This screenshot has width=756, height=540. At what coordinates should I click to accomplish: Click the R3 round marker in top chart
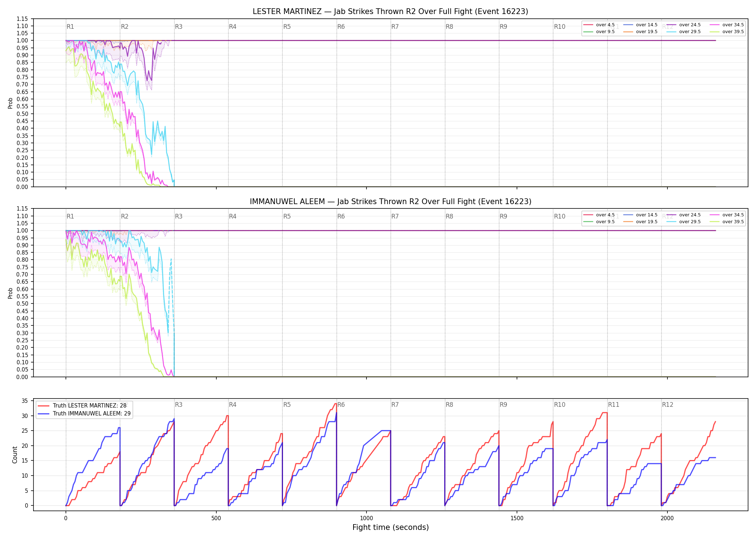tap(179, 27)
